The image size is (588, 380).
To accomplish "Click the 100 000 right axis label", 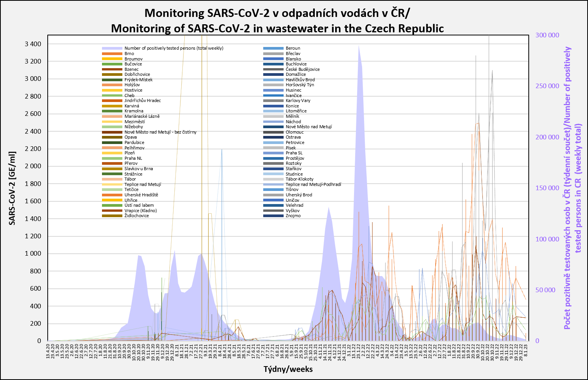I will [x=547, y=239].
